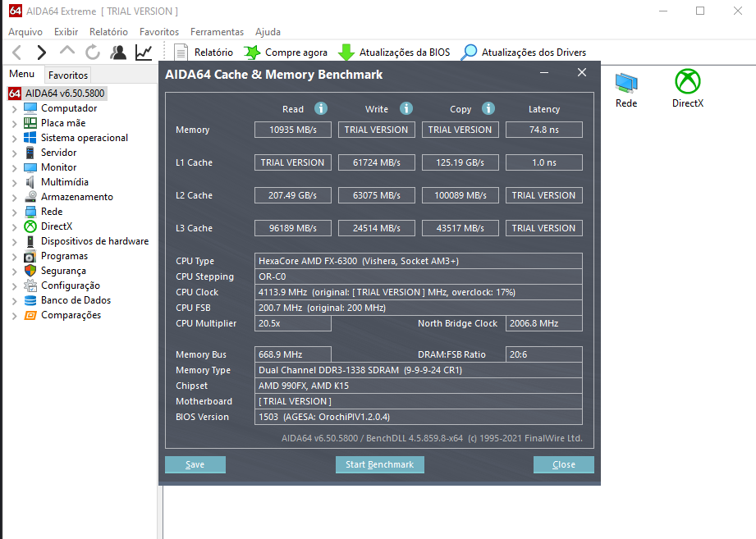Click the Start Benchmark button

click(x=380, y=464)
